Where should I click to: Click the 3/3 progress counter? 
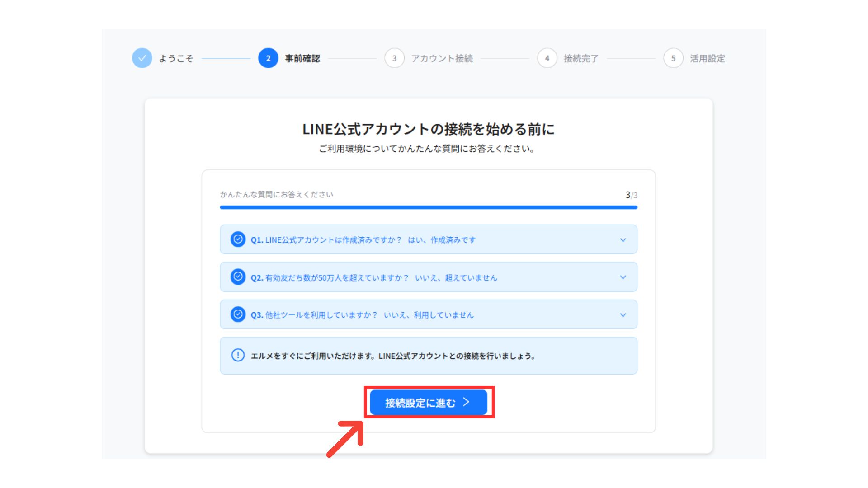[632, 195]
